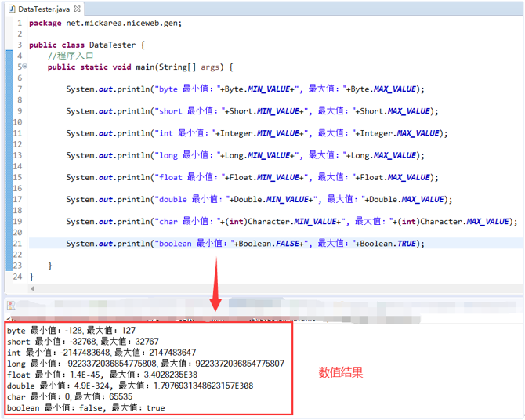This screenshot has height=420, width=525.
Task: Click the Java file icon on DataTester.java tab
Action: coord(12,9)
